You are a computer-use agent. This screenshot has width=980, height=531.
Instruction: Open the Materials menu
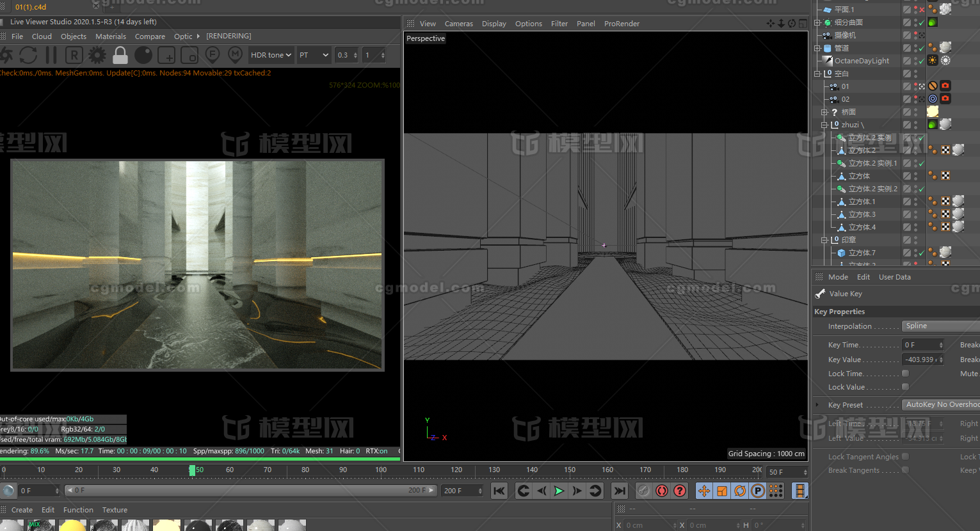pyautogui.click(x=111, y=36)
